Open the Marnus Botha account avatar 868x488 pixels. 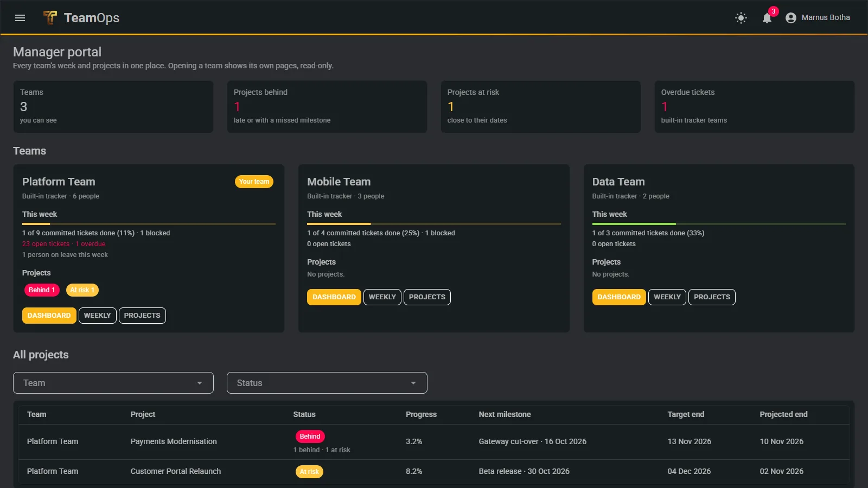(791, 18)
